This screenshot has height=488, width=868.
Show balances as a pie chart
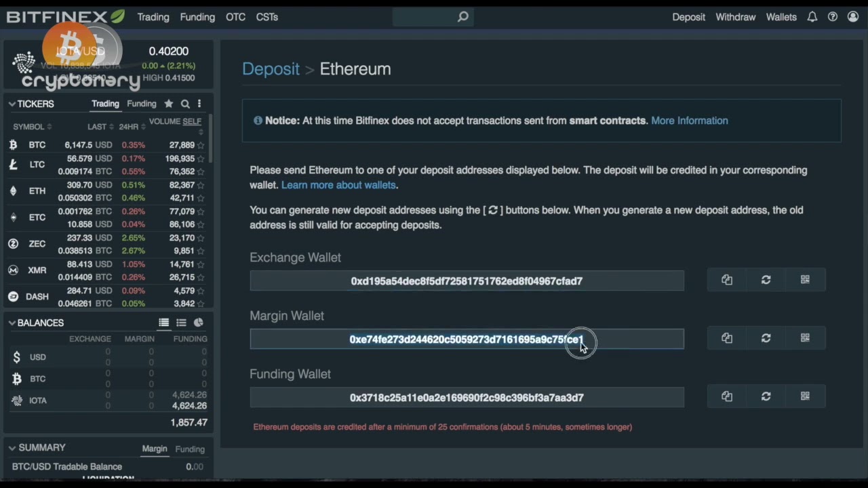coord(199,323)
